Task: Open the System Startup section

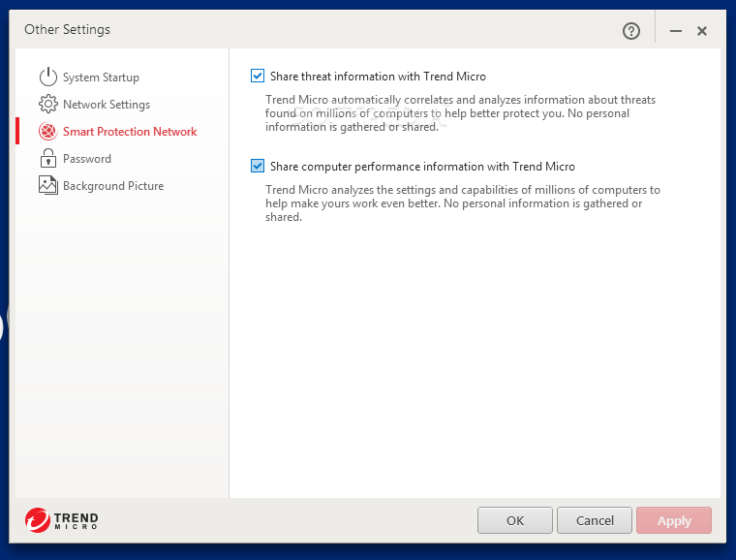Action: 101,77
